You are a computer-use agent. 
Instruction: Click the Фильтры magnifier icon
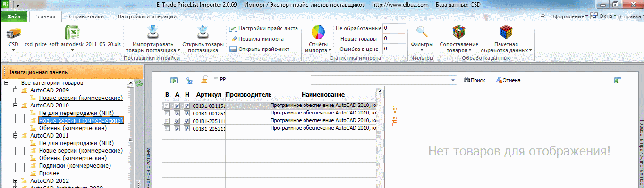click(422, 33)
